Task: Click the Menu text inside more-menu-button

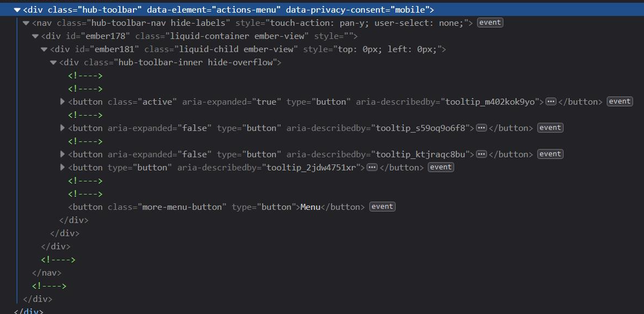Action: [310, 207]
